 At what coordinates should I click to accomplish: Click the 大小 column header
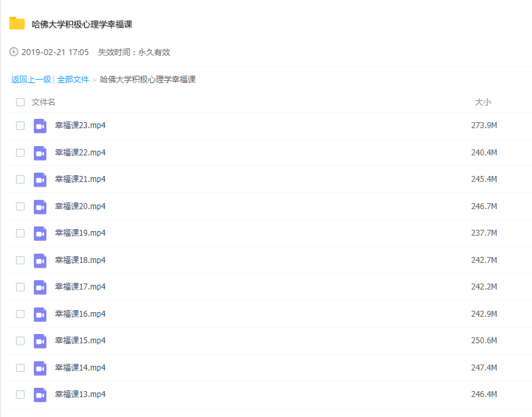pyautogui.click(x=483, y=102)
